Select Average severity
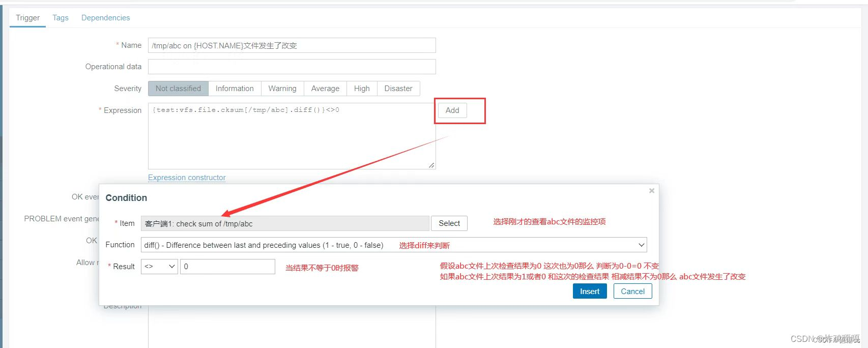The width and height of the screenshot is (868, 348). pos(325,89)
